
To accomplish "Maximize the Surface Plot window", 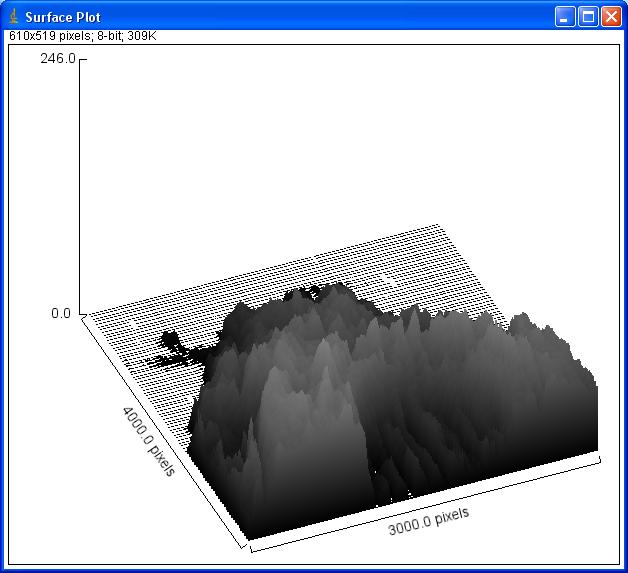I will tap(588, 17).
